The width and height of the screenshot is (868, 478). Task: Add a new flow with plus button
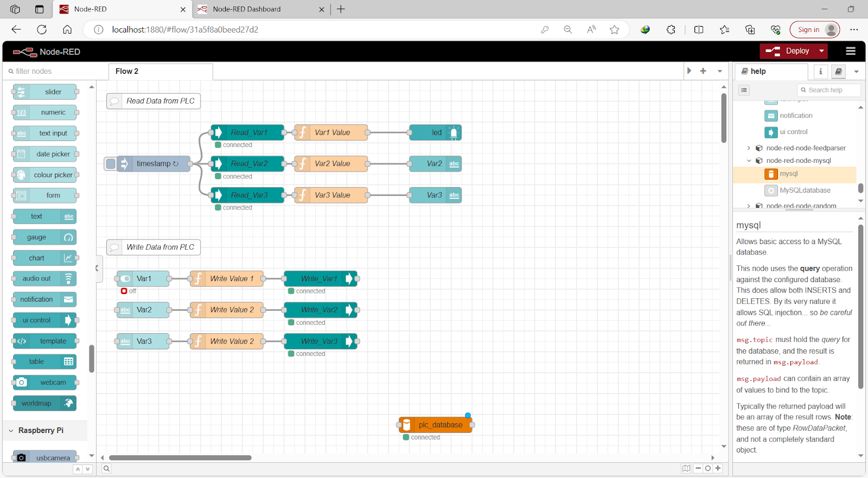(703, 71)
